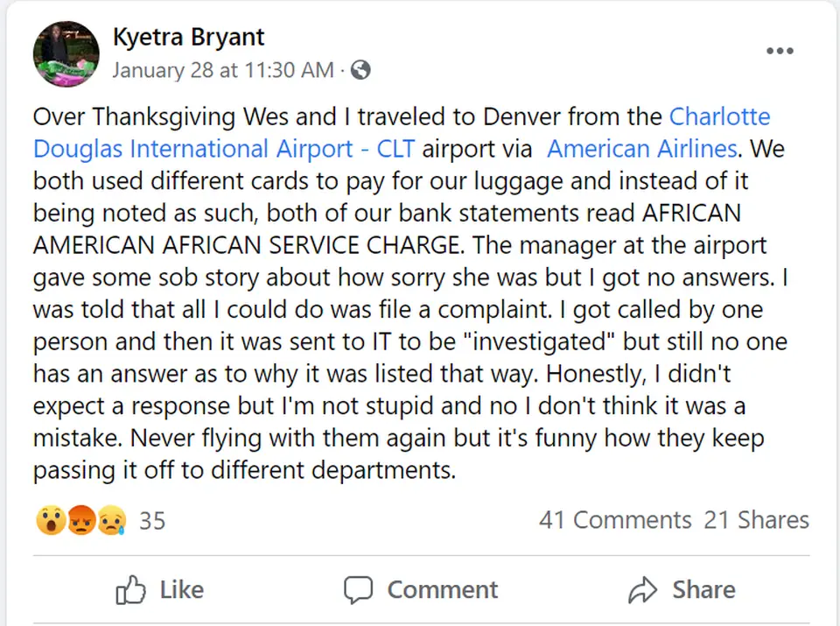Open the three-dot post options menu

780,51
